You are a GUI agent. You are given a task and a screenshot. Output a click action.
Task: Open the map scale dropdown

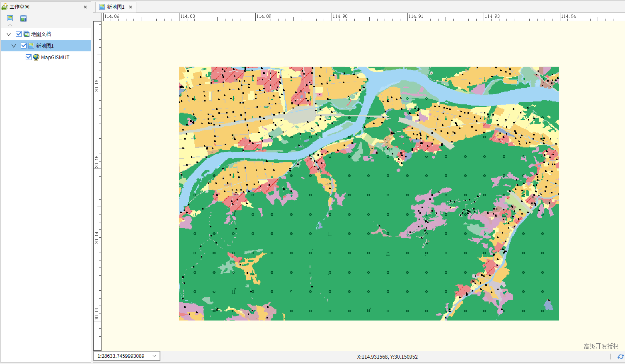[x=155, y=356]
